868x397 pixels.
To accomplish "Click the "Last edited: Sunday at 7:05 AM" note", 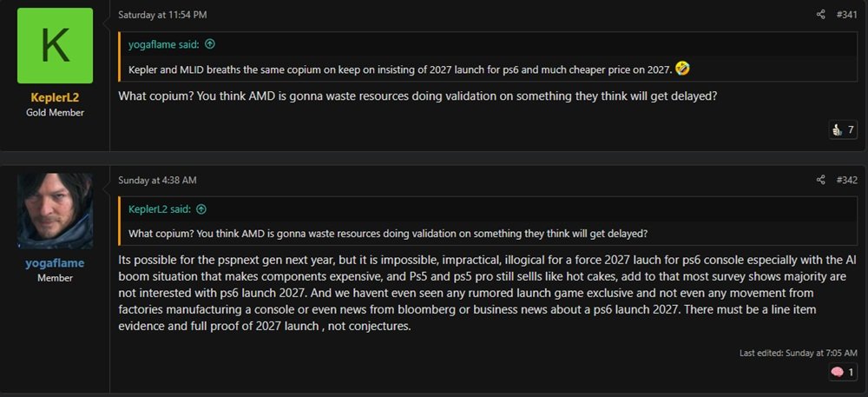I will (799, 353).
